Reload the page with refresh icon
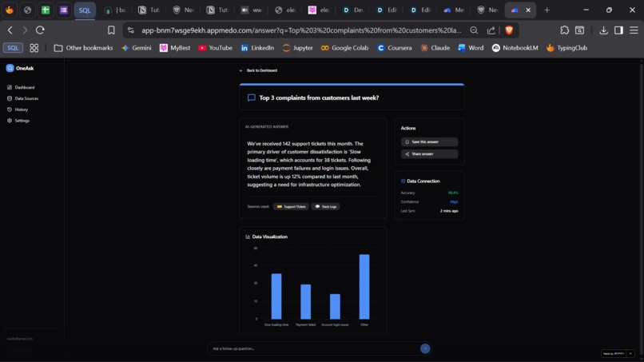This screenshot has height=362, width=644. click(x=40, y=30)
